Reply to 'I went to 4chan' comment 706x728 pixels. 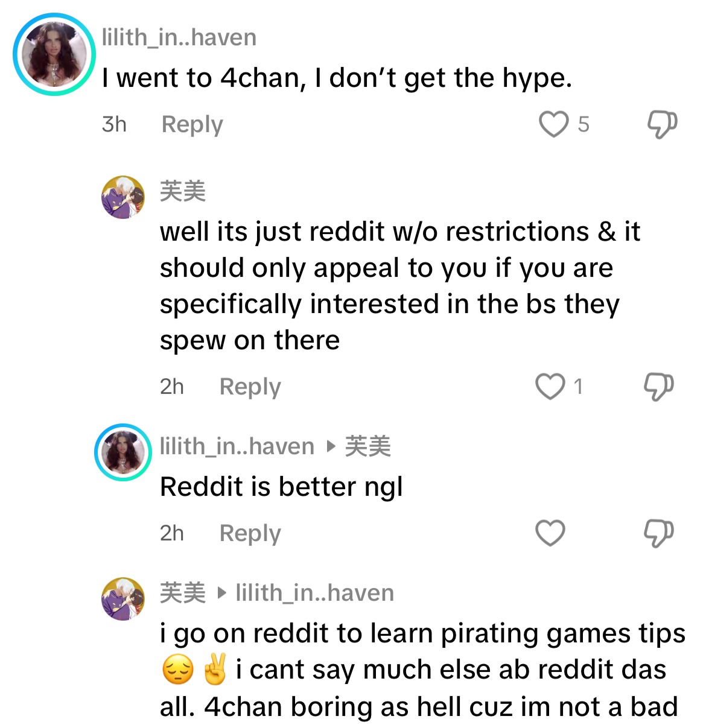192,124
